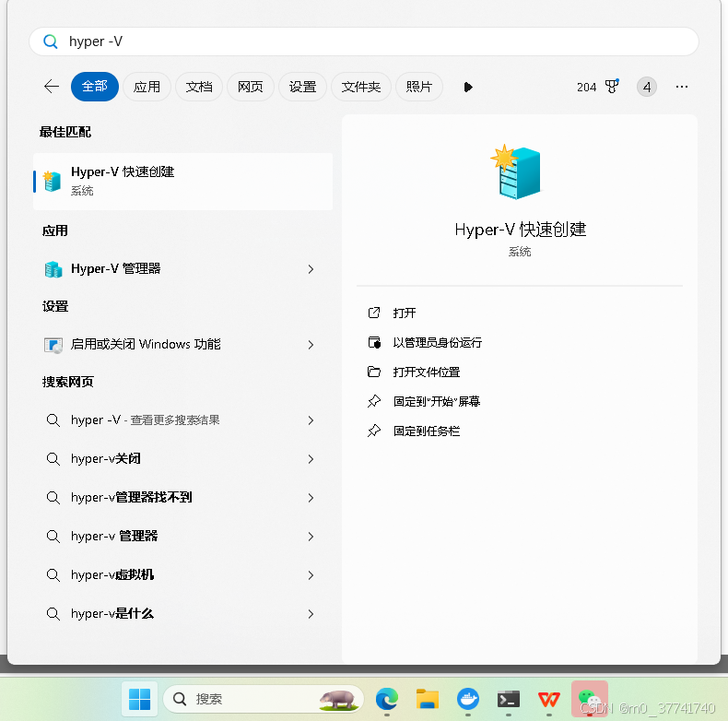
Task: Select the 应用 filter tab
Action: click(x=147, y=87)
